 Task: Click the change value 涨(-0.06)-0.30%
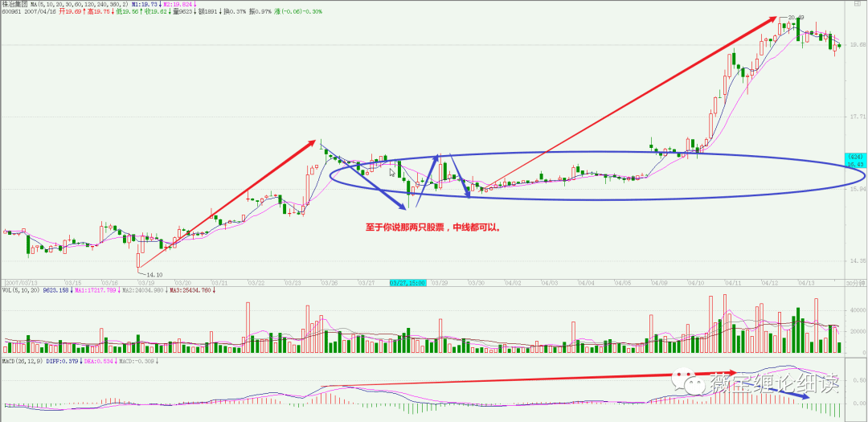pos(298,11)
